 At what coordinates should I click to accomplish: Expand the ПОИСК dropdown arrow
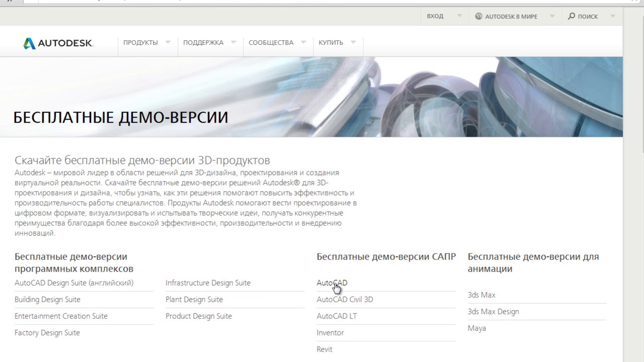click(612, 16)
